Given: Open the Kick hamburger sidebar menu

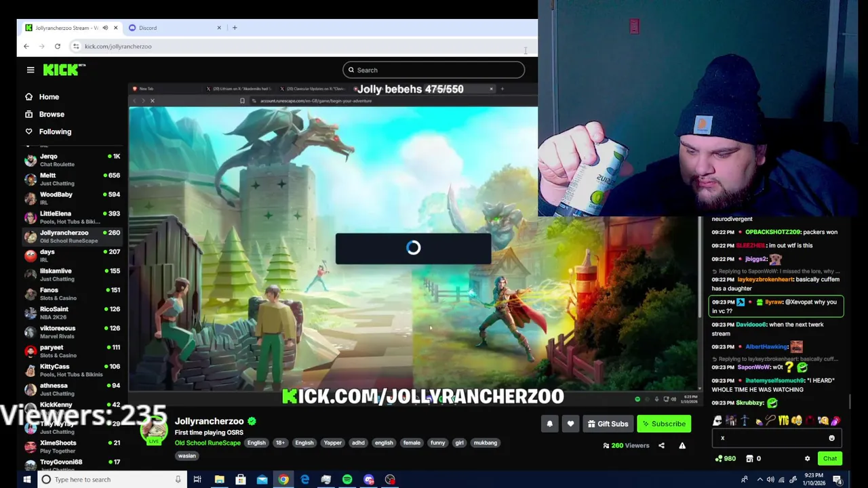Looking at the screenshot, I should click(x=31, y=70).
